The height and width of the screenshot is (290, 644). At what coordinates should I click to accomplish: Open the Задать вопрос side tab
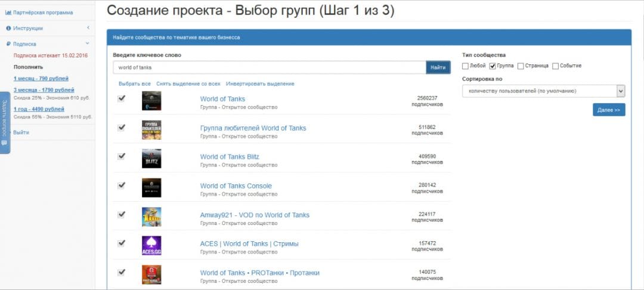coord(5,123)
